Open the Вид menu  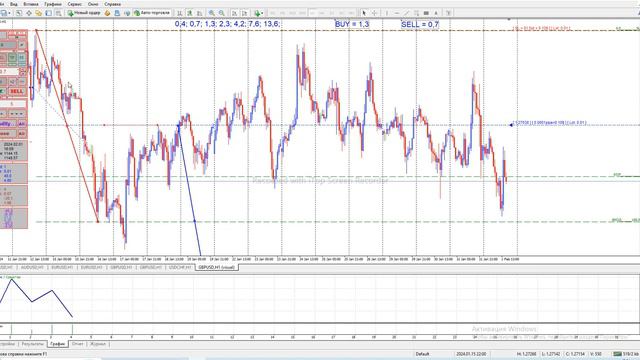tap(13, 4)
